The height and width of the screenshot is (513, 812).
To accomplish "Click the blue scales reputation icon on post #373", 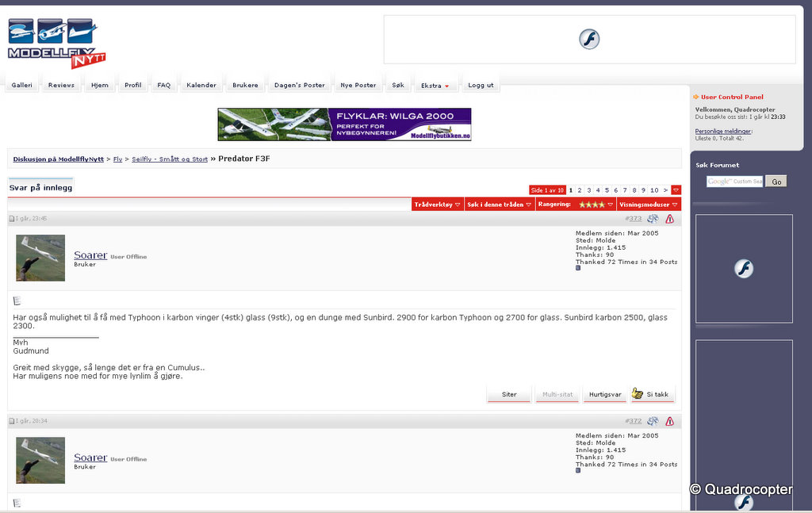I will pyautogui.click(x=653, y=219).
